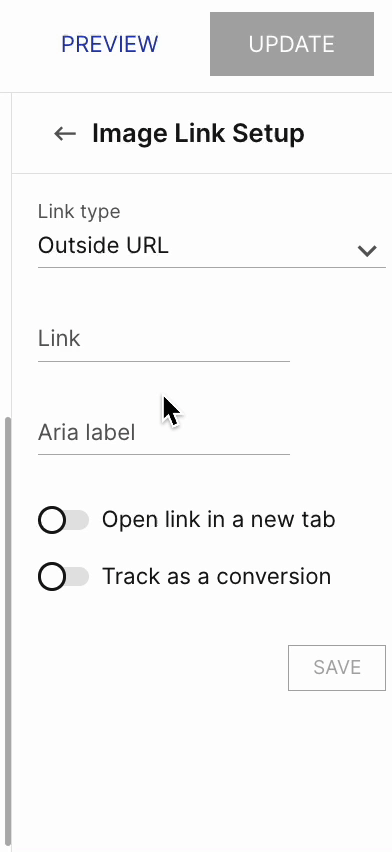Click the 'Open link in a new tab' label
This screenshot has width=392, height=852.
tap(219, 519)
